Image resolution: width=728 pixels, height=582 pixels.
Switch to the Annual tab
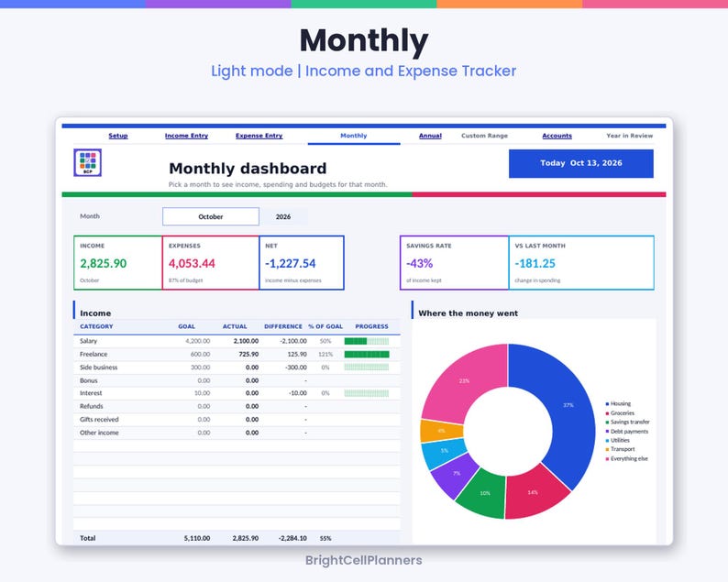(430, 136)
